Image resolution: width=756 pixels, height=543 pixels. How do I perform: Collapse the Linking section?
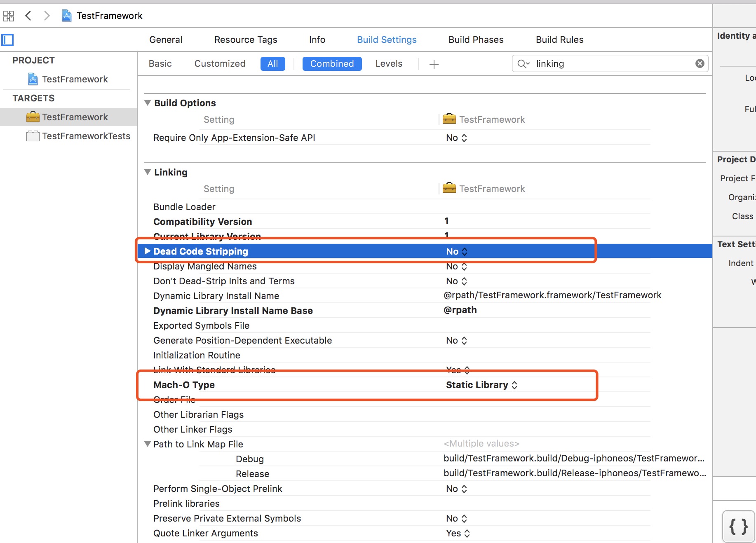[148, 172]
